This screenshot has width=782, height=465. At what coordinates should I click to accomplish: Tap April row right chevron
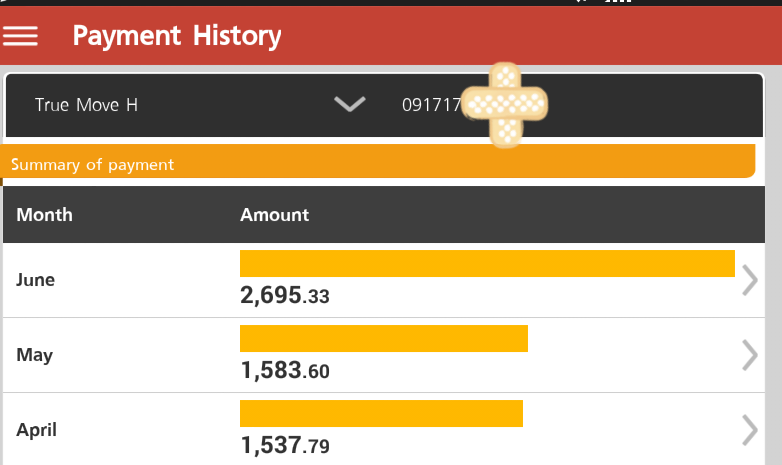pyautogui.click(x=750, y=430)
